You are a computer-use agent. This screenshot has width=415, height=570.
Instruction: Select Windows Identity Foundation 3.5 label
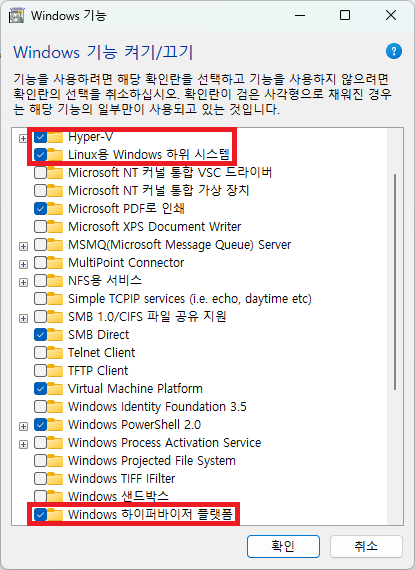pyautogui.click(x=157, y=407)
